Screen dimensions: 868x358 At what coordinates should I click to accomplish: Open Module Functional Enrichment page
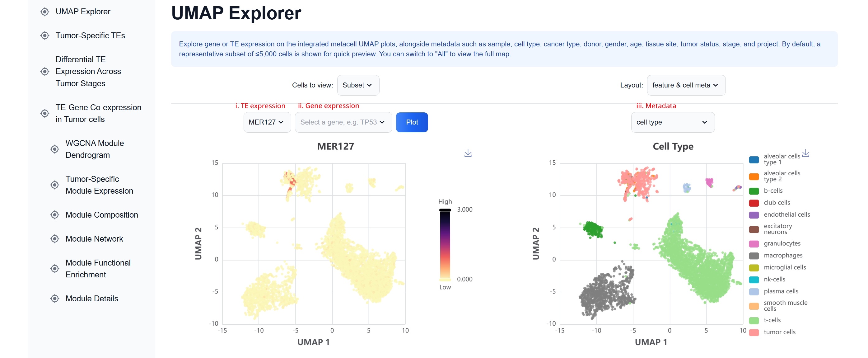click(x=98, y=268)
